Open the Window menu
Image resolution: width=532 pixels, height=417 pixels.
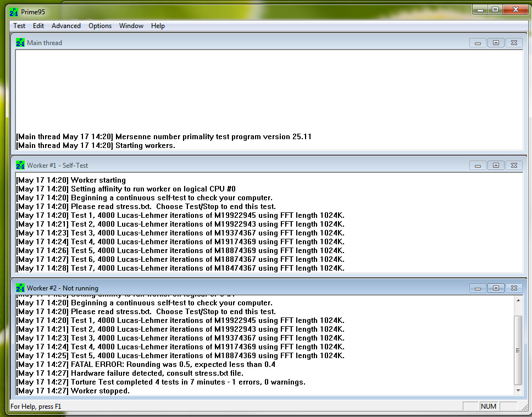coord(131,26)
